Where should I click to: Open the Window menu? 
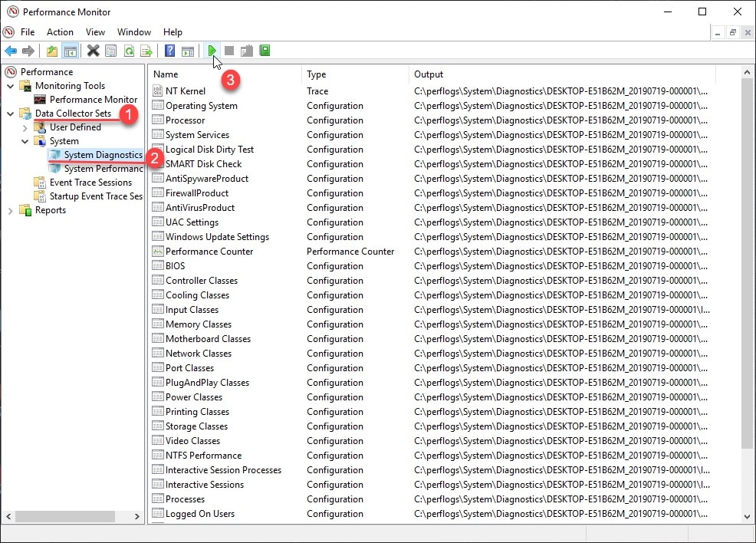(x=134, y=31)
